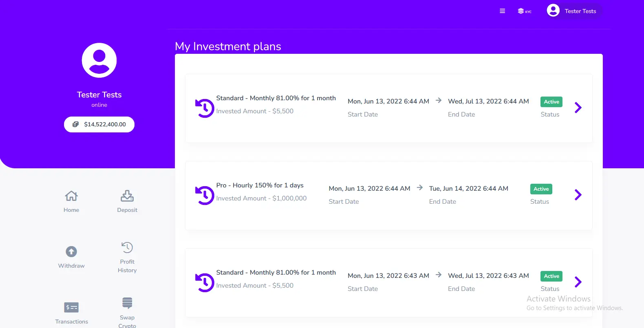Open the Deposit page icon
The image size is (644, 328).
127,196
